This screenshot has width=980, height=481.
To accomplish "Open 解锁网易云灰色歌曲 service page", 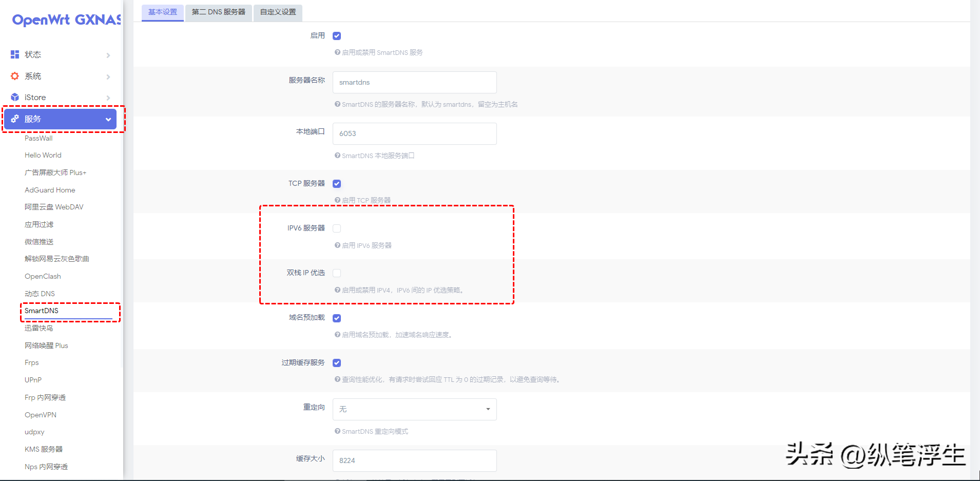I will [57, 259].
